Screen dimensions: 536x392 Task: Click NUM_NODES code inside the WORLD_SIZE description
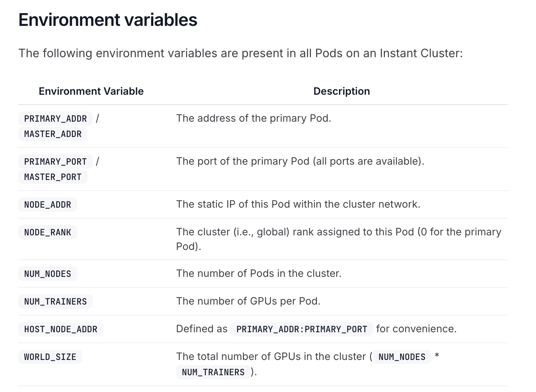tap(402, 357)
